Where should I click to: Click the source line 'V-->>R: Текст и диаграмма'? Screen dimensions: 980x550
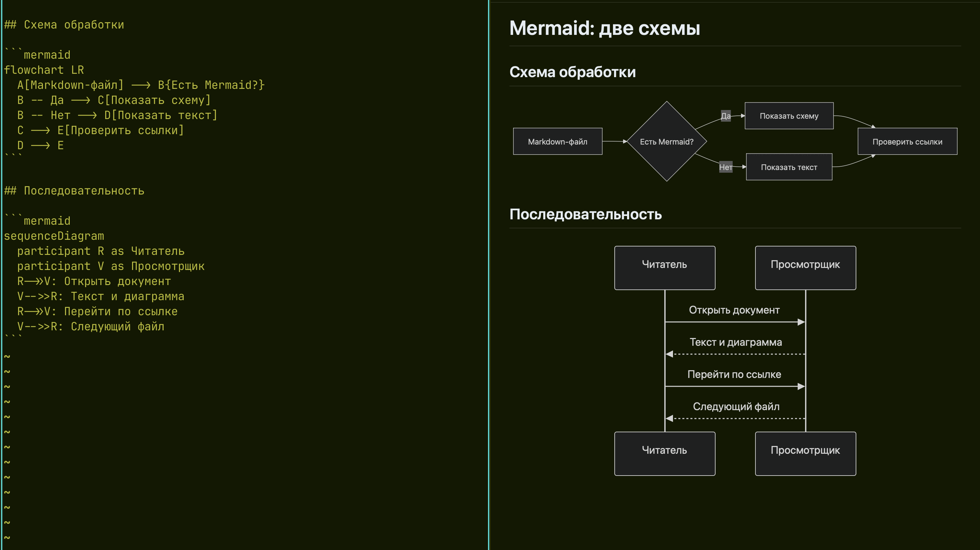tap(101, 296)
